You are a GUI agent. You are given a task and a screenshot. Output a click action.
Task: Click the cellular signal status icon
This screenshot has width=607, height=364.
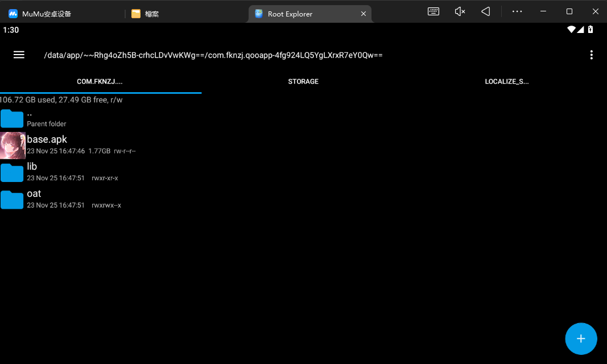pos(580,30)
